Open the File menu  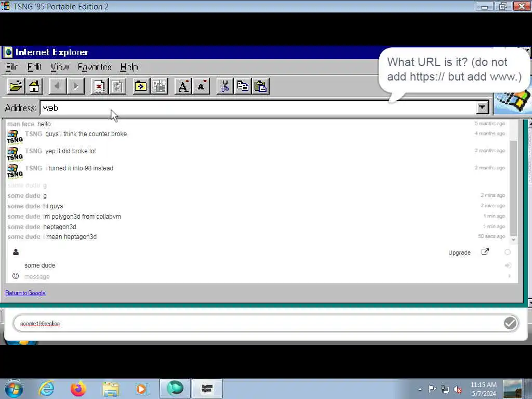pos(11,67)
